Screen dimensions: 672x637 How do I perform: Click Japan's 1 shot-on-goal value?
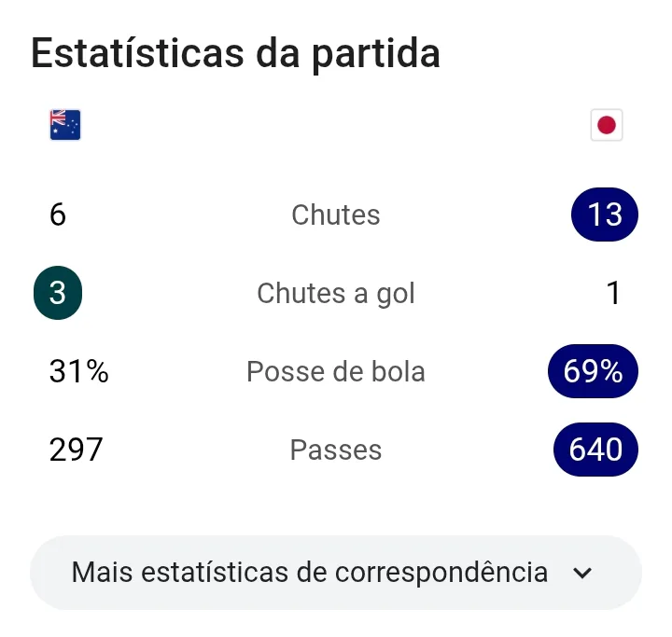tap(614, 293)
